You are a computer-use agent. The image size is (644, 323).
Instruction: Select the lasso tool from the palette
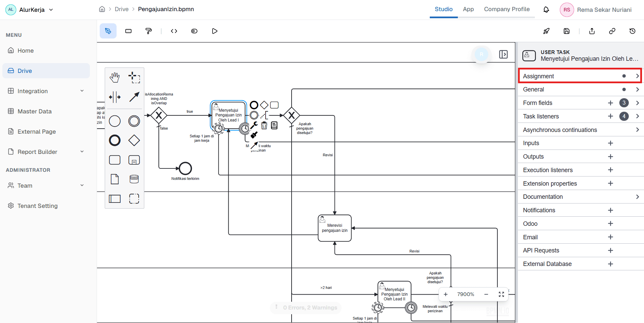tap(134, 77)
